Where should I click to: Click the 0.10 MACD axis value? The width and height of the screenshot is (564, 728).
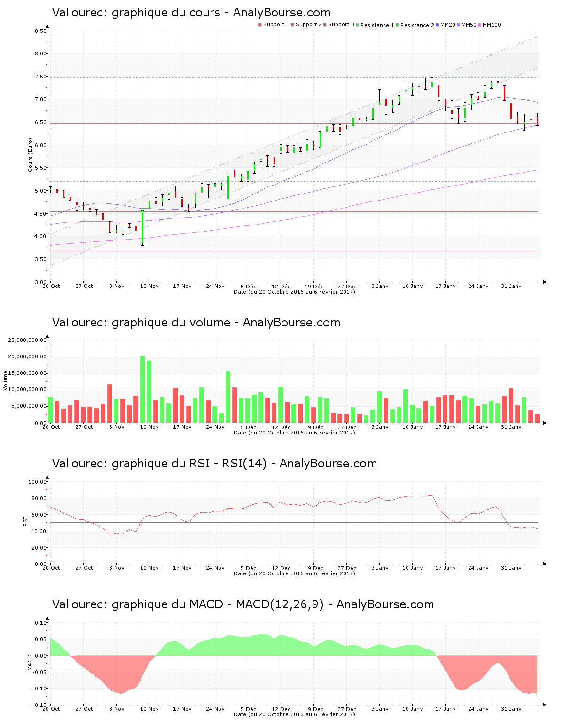(x=40, y=623)
